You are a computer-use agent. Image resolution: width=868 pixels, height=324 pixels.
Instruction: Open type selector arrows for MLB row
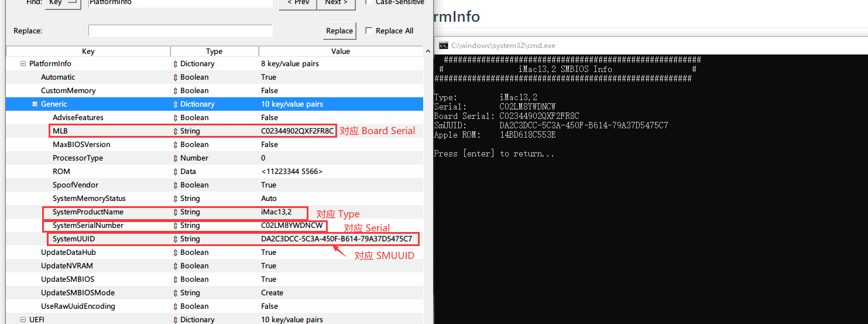(x=175, y=131)
